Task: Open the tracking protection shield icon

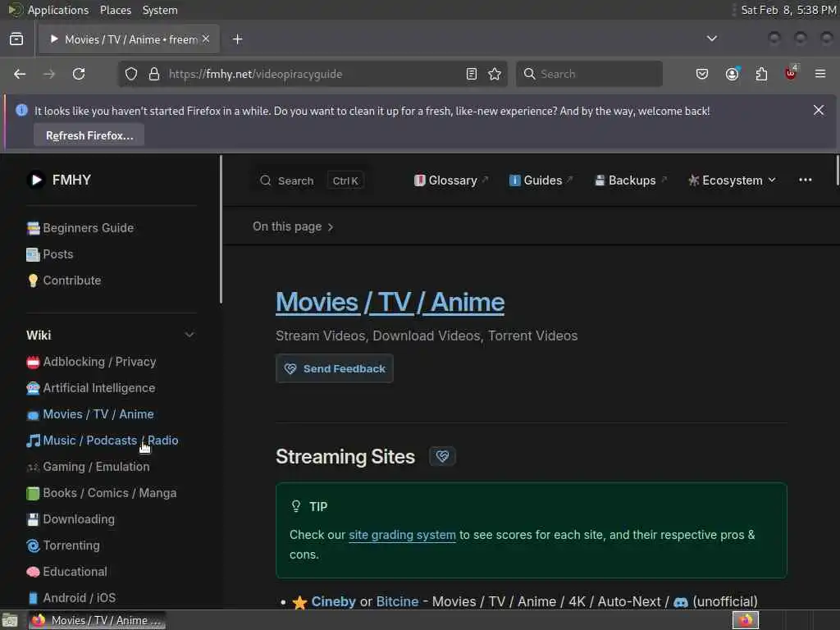Action: [x=131, y=74]
